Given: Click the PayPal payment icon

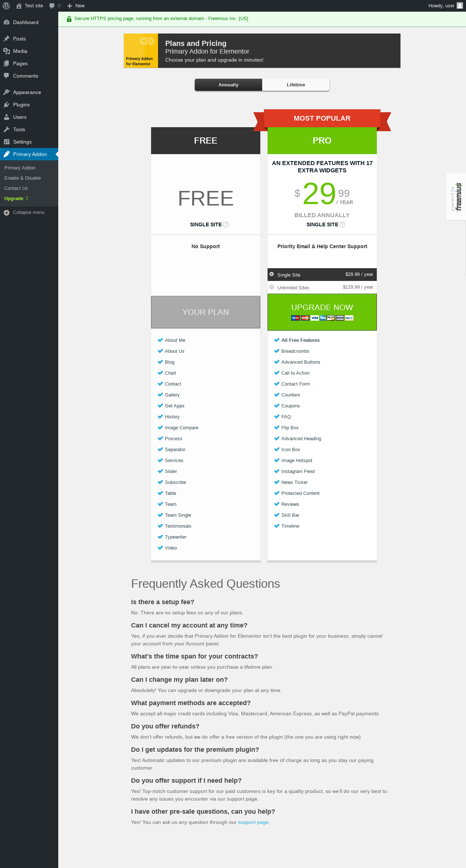Looking at the screenshot, I should pyautogui.click(x=349, y=318).
